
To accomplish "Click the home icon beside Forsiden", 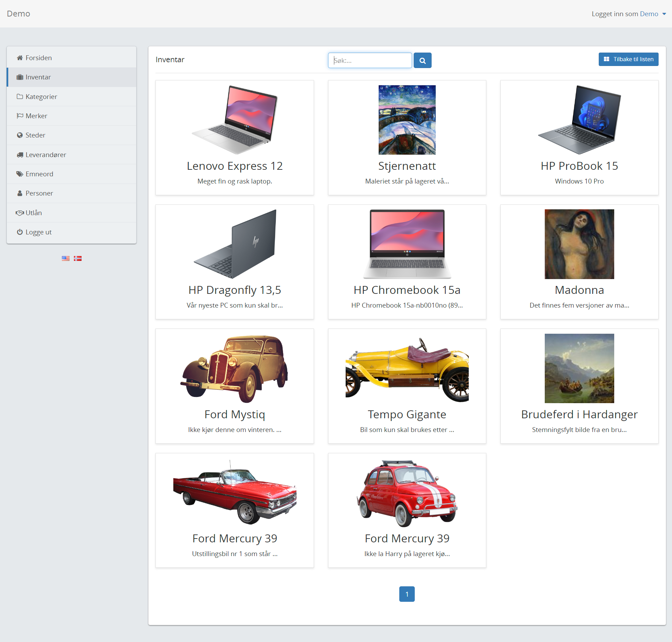I will click(x=20, y=58).
